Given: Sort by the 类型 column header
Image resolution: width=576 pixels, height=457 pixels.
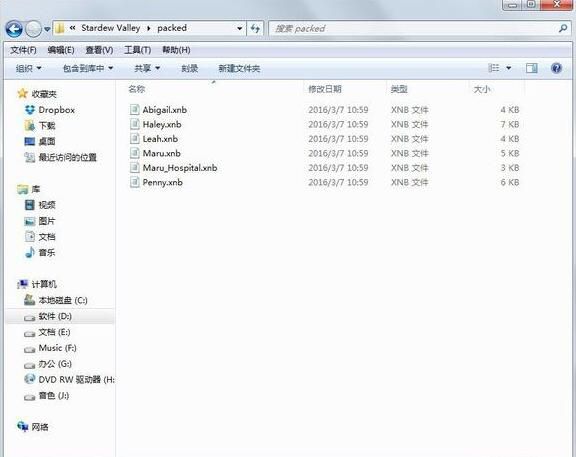Looking at the screenshot, I should click(x=399, y=89).
